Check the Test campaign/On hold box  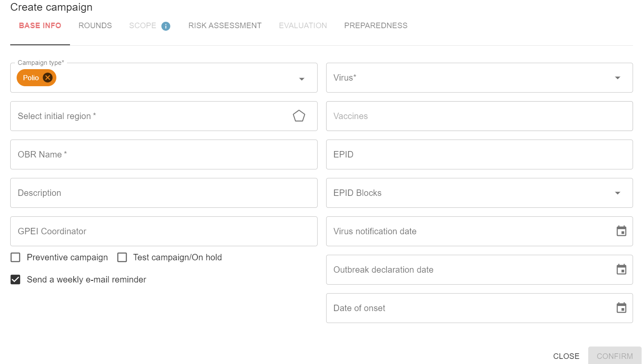(122, 257)
